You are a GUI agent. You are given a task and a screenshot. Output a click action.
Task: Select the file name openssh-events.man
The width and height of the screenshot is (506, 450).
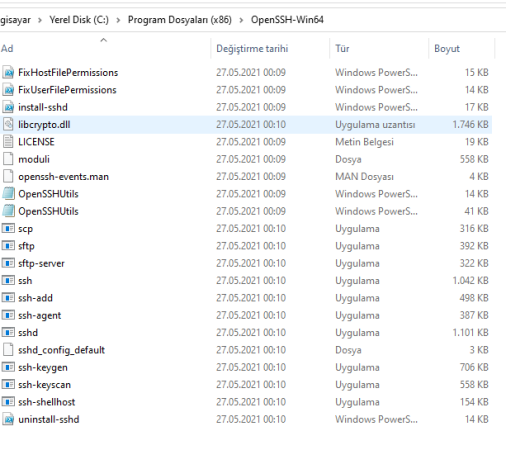coord(64,176)
